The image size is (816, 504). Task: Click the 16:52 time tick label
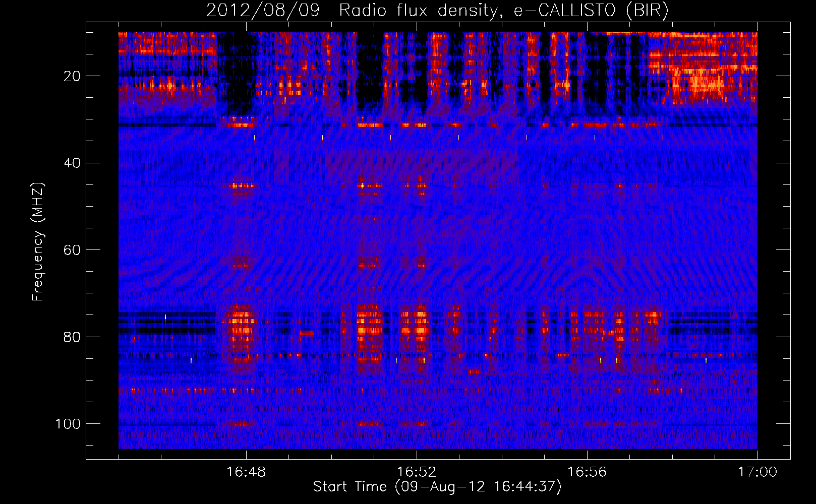tap(417, 472)
